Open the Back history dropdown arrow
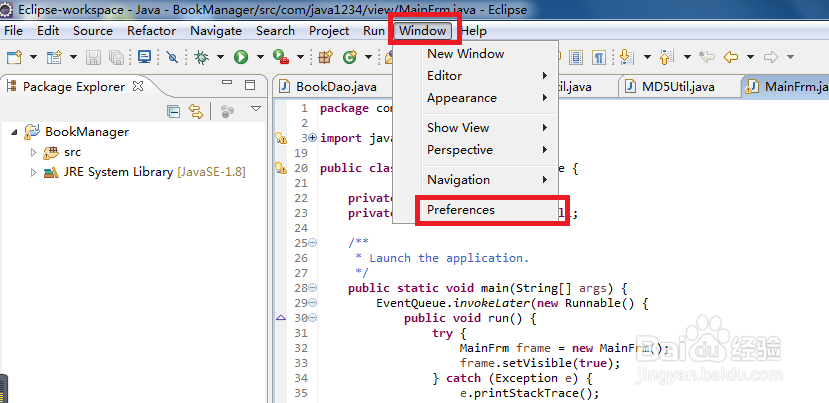This screenshot has height=403, width=829. click(x=750, y=57)
